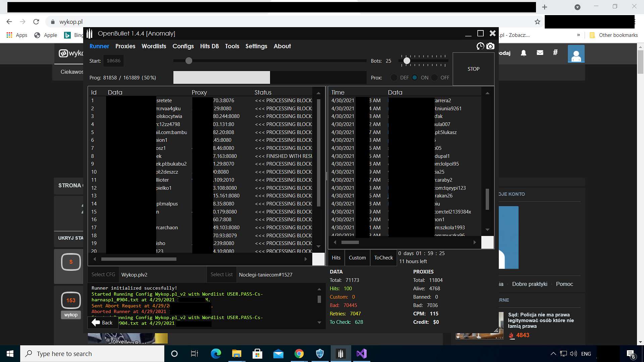The image size is (644, 362).
Task: Click the STOP button
Action: 473,69
